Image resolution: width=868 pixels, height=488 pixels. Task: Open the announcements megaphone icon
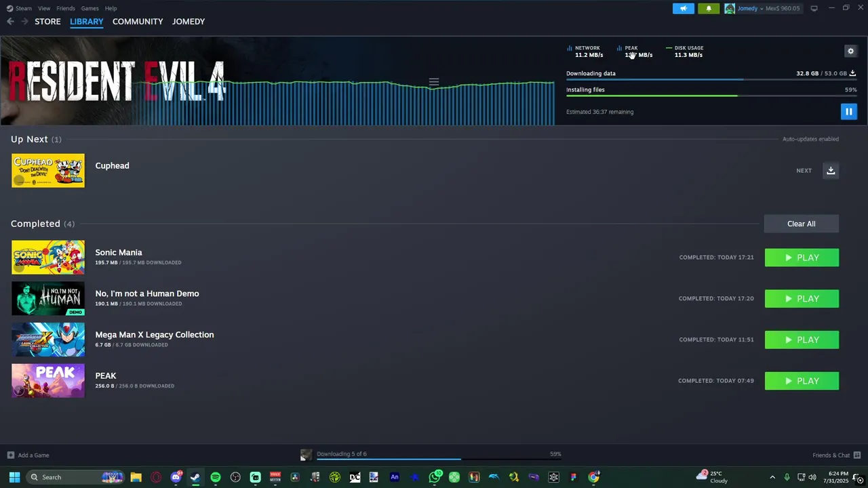coord(684,8)
